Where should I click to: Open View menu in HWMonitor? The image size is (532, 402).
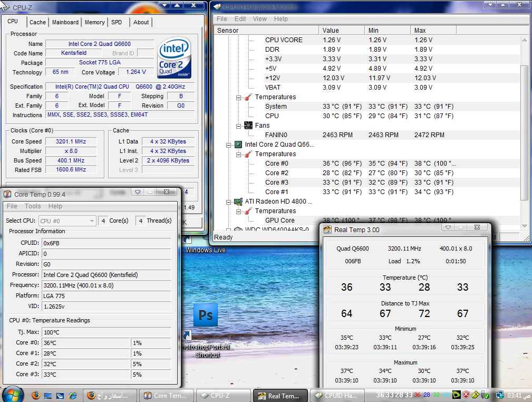point(260,19)
